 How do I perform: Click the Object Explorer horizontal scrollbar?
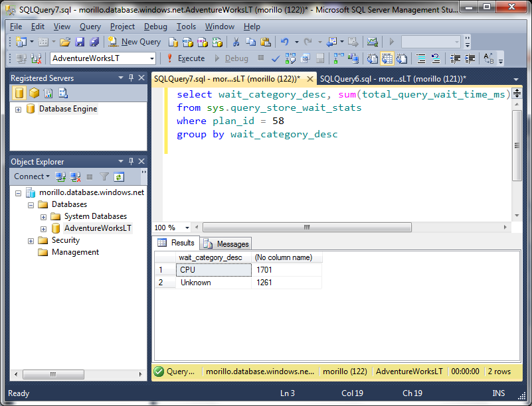pos(53,374)
